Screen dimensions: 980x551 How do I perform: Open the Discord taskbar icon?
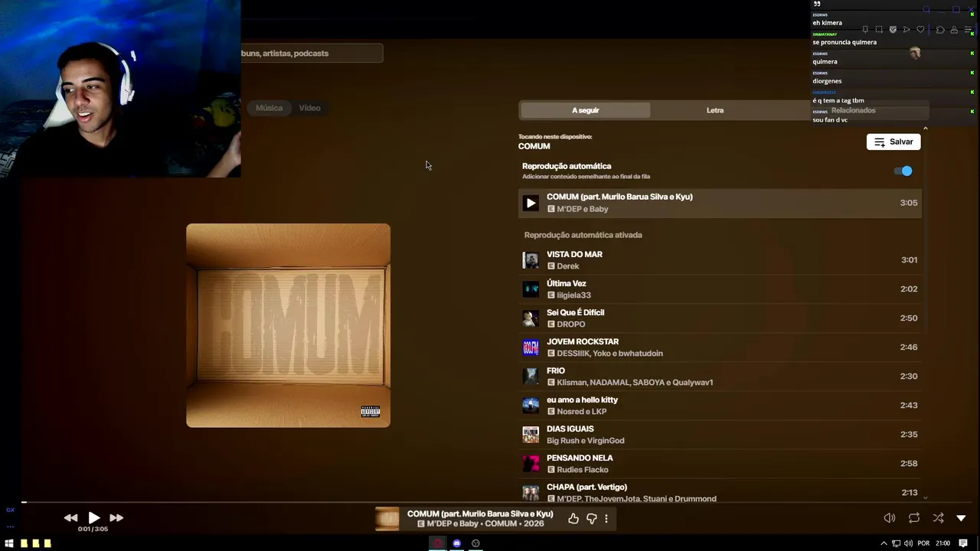457,543
